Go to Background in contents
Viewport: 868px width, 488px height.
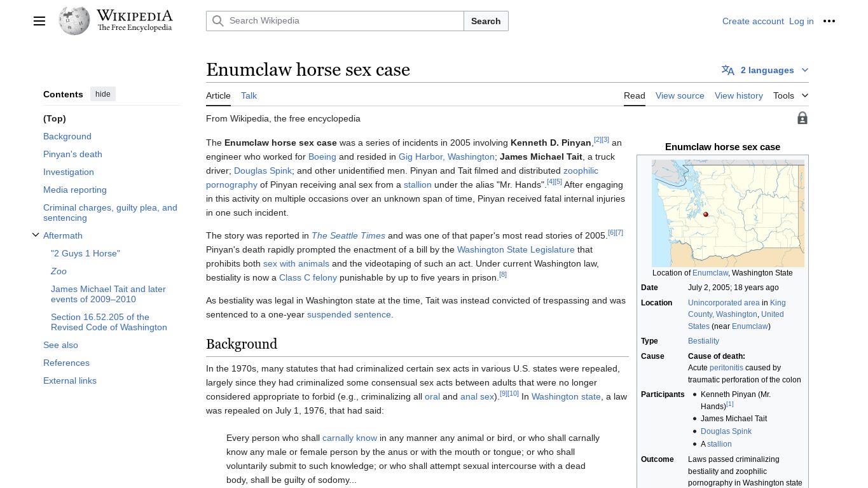pyautogui.click(x=67, y=136)
